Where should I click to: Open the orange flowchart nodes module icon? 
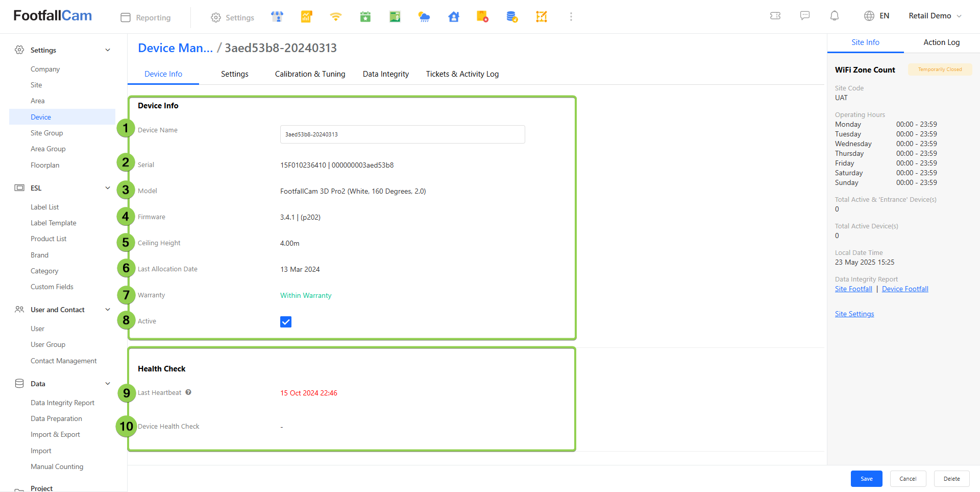coord(542,17)
